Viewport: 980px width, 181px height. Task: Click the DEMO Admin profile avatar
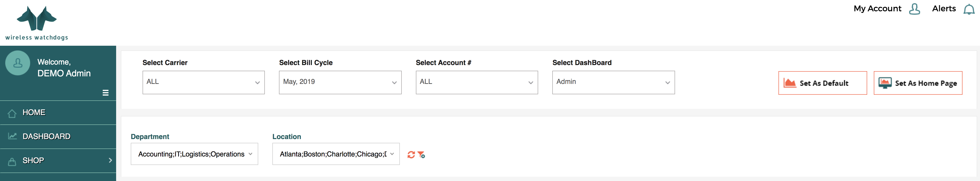17,63
